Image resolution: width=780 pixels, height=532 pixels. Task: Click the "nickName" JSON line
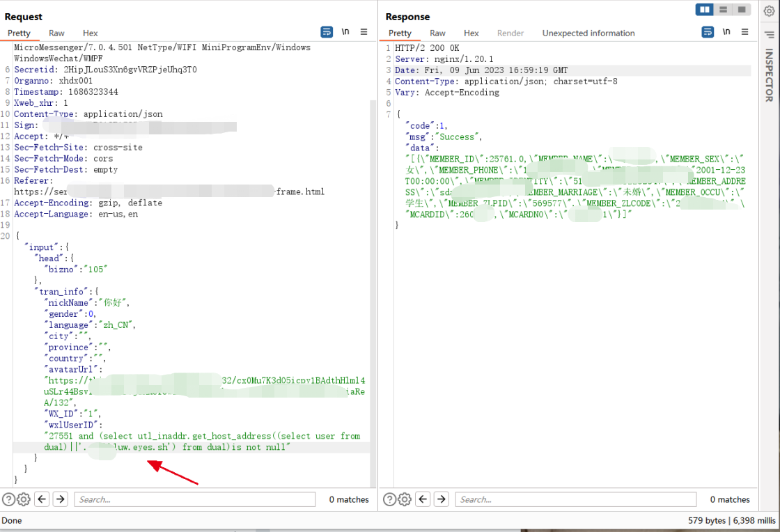coord(87,302)
